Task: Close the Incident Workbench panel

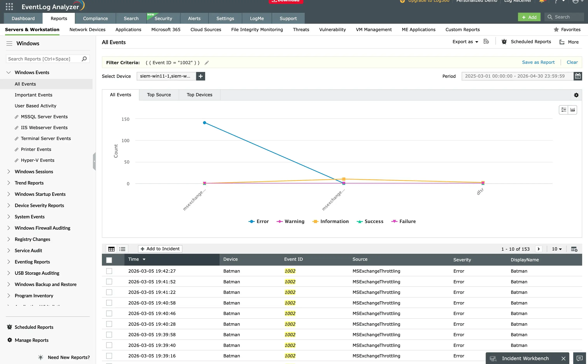Action: tap(563, 359)
